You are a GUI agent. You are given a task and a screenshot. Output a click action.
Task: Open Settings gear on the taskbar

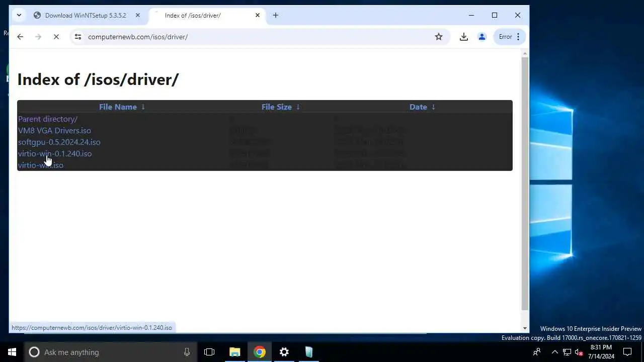click(x=284, y=352)
